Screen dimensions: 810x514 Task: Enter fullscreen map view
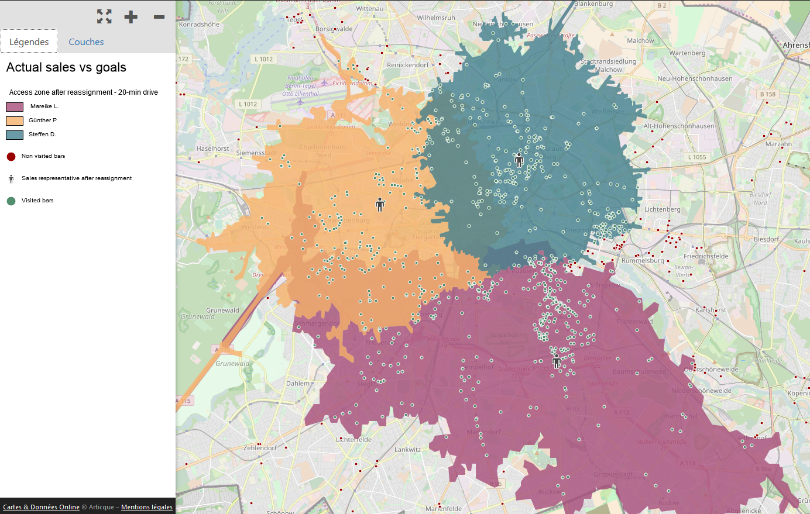point(104,16)
